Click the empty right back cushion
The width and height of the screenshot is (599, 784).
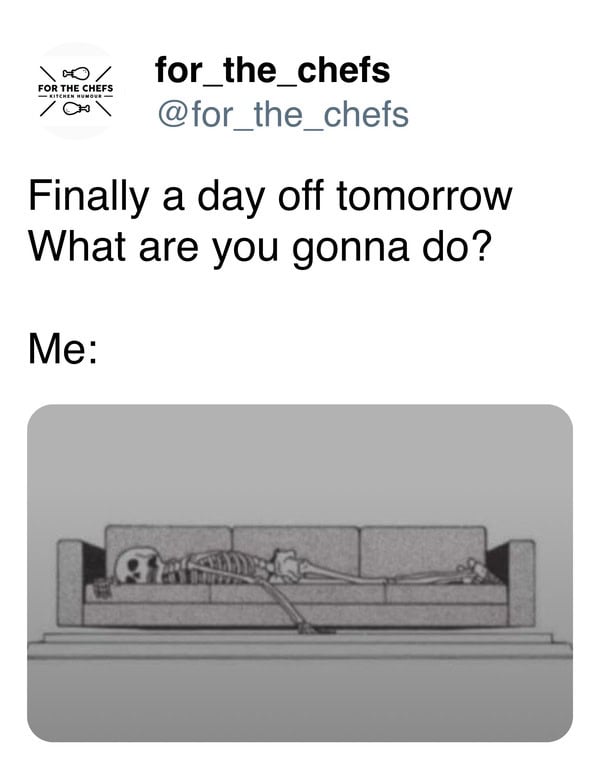click(x=423, y=549)
